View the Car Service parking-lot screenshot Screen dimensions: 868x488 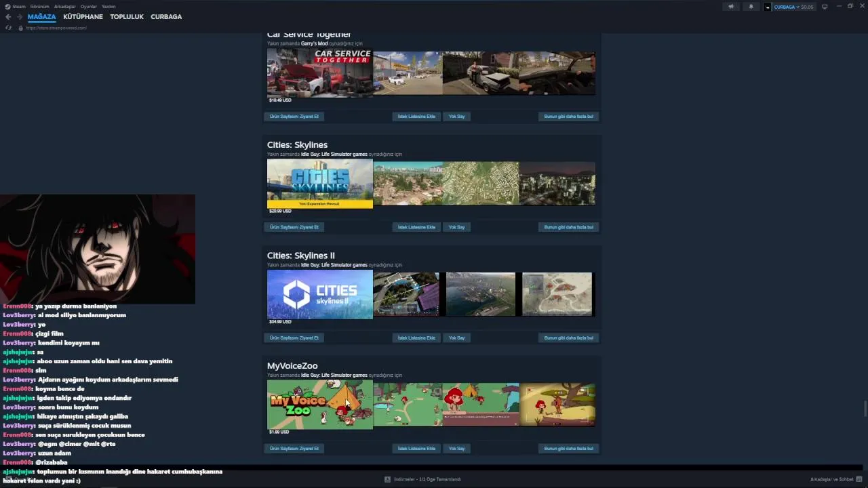pos(408,73)
